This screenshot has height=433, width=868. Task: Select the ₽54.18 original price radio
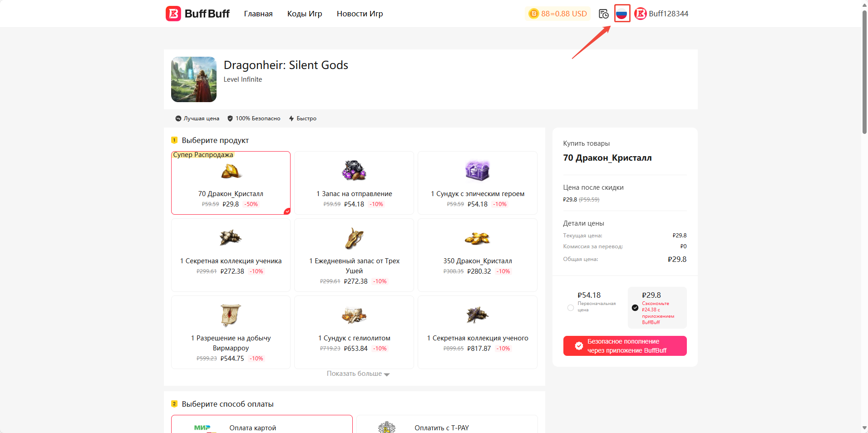pyautogui.click(x=571, y=308)
